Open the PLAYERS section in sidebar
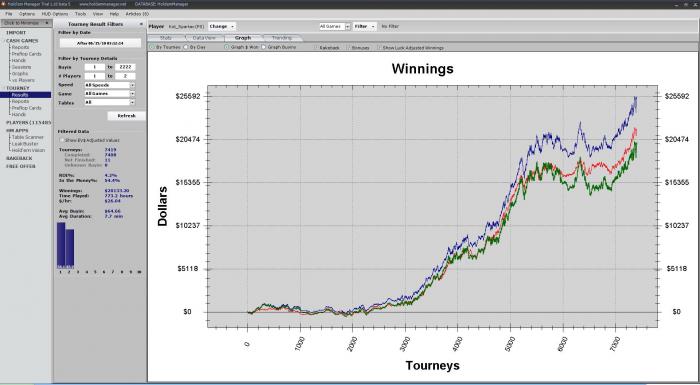 [x=29, y=122]
